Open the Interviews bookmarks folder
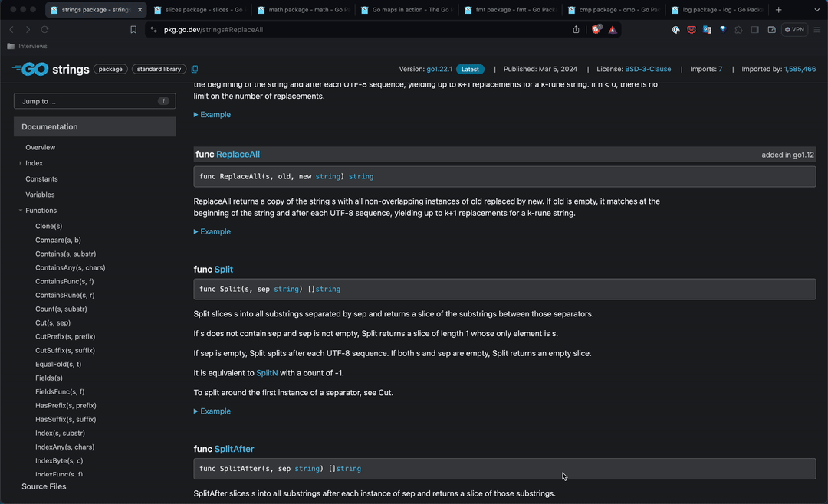Screen dimensions: 828x504 [x=28, y=47]
